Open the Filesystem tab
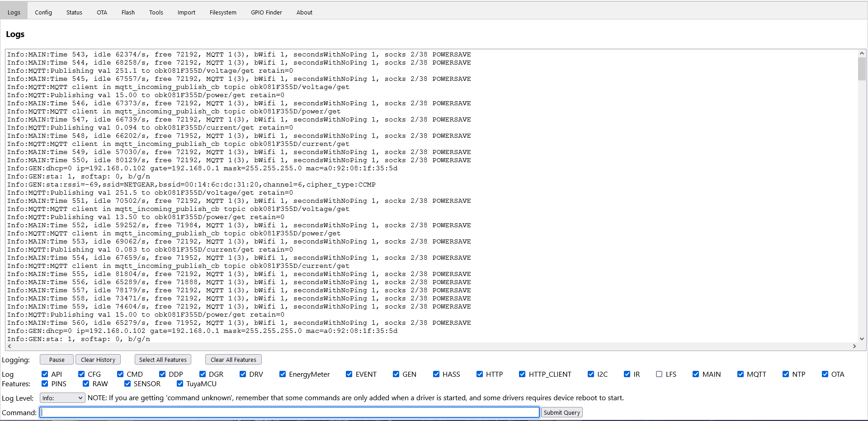The height and width of the screenshot is (421, 868). point(223,12)
